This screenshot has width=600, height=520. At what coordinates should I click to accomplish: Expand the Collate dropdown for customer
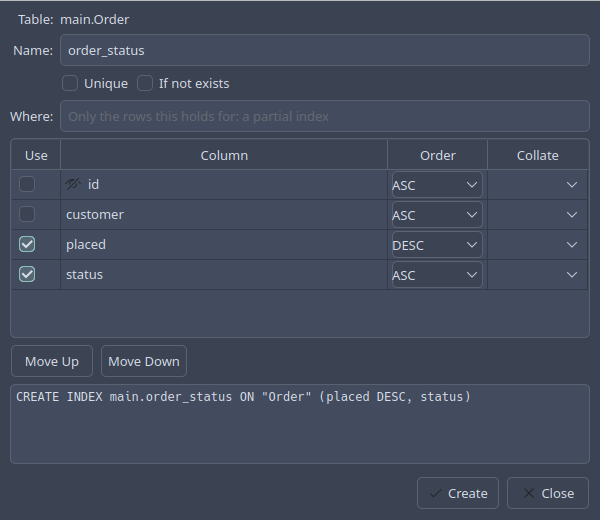[537, 215]
